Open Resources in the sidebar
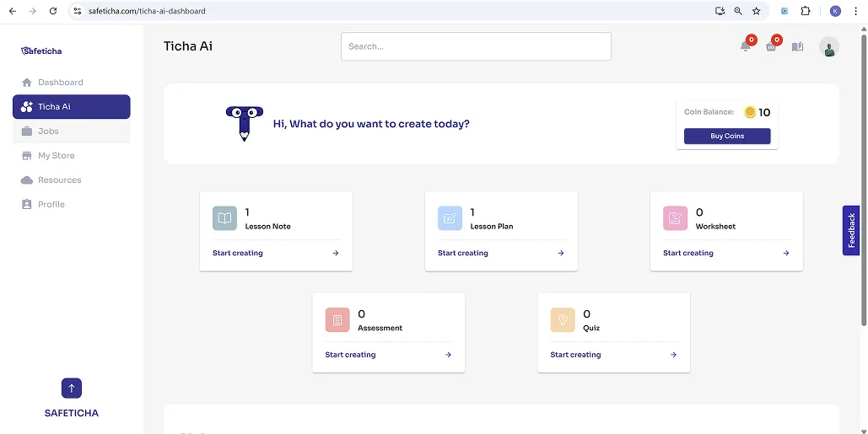Viewport: 868px width, 434px height. (72, 179)
